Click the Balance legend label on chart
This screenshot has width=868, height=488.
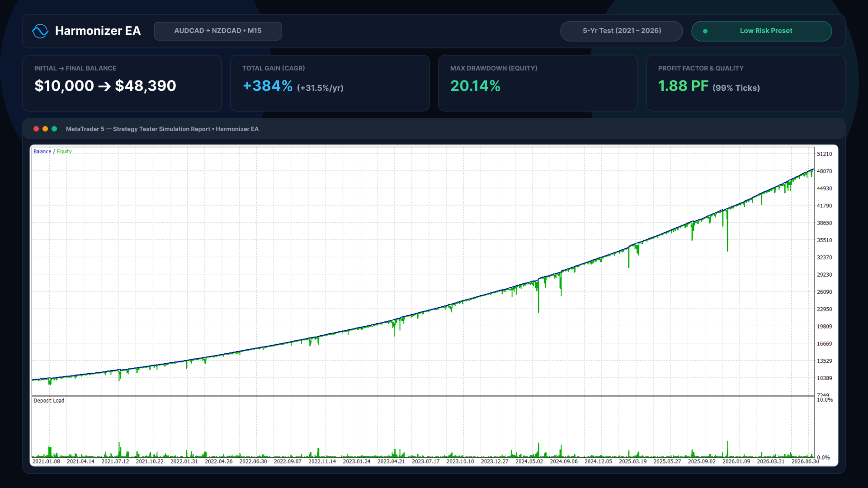(42, 151)
